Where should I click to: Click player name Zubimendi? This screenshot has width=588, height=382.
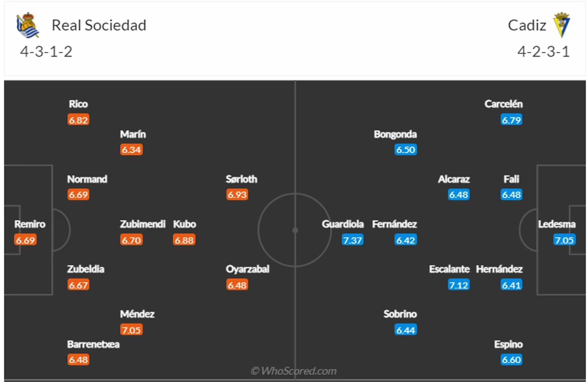tap(143, 224)
